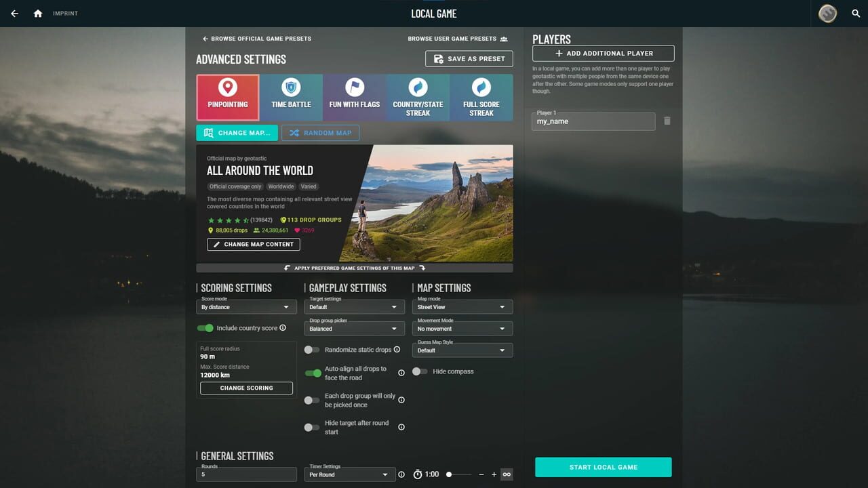Image resolution: width=868 pixels, height=488 pixels.
Task: Go to the home icon
Action: pos(38,14)
